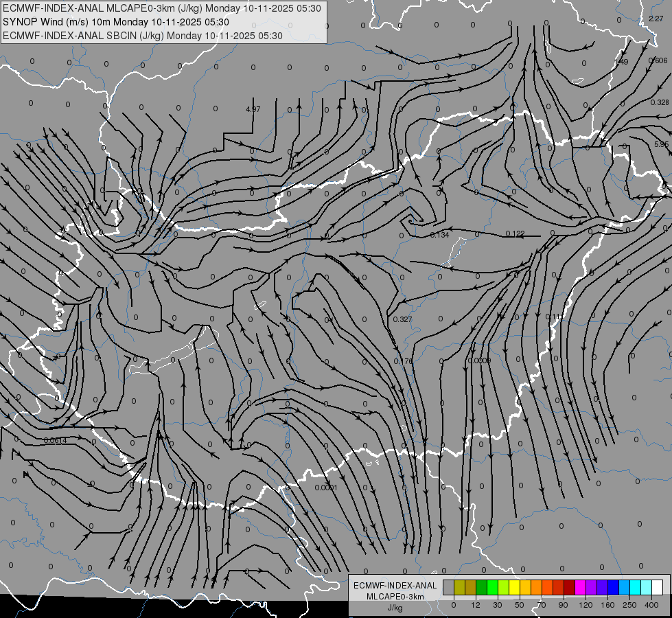Screen dimensions: 672x618
Task: Click the legend tick label 90
Action: (564, 605)
